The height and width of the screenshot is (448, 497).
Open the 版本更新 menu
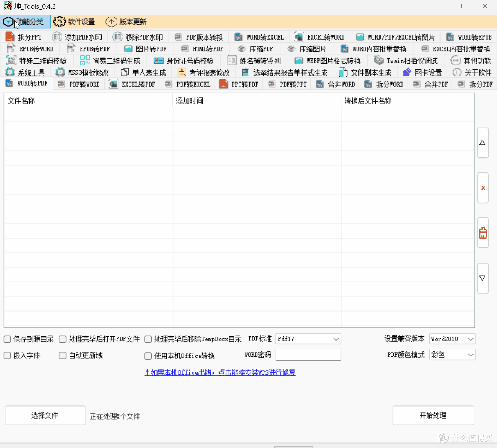(126, 22)
